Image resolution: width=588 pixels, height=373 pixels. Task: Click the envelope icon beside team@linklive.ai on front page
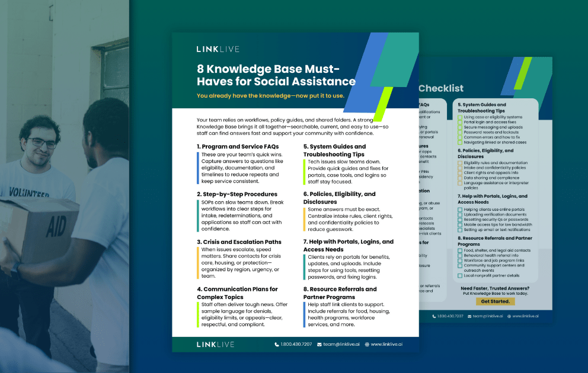tap(319, 344)
